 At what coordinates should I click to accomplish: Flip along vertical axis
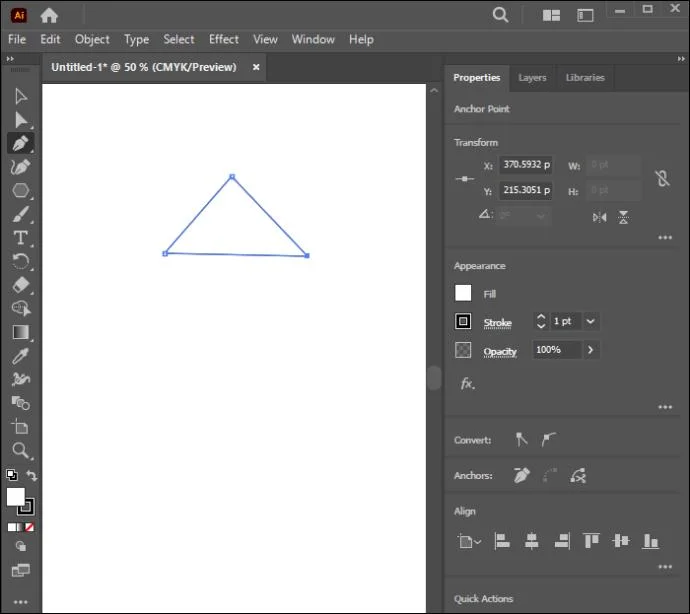(623, 217)
